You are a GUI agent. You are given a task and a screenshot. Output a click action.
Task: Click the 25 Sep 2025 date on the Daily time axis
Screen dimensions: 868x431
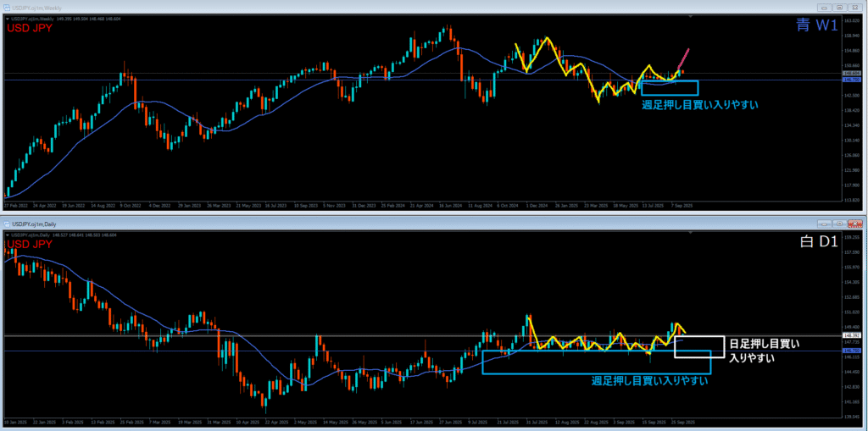pyautogui.click(x=682, y=422)
